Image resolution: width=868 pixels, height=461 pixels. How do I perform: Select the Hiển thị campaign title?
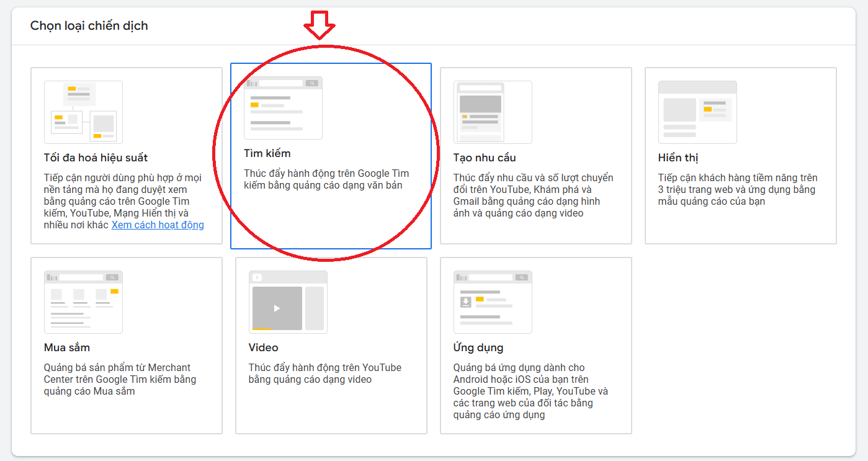[x=679, y=158]
